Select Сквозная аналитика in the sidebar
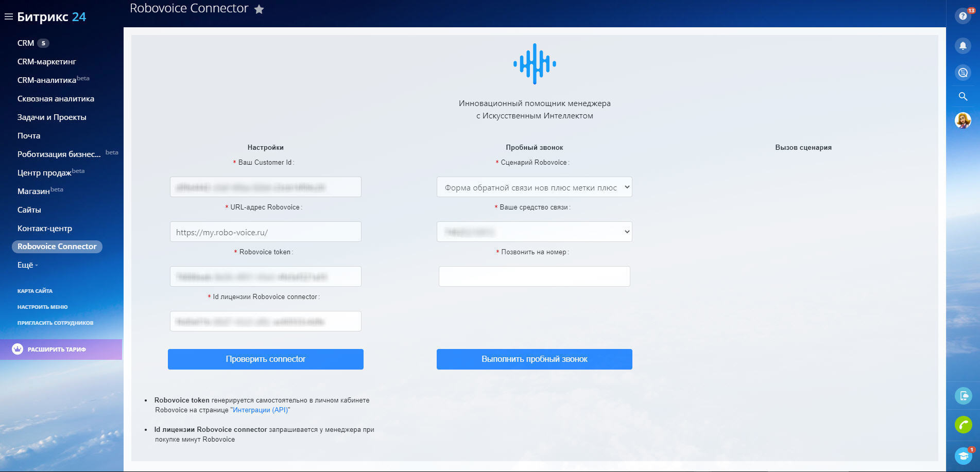This screenshot has width=980, height=472. click(x=56, y=99)
